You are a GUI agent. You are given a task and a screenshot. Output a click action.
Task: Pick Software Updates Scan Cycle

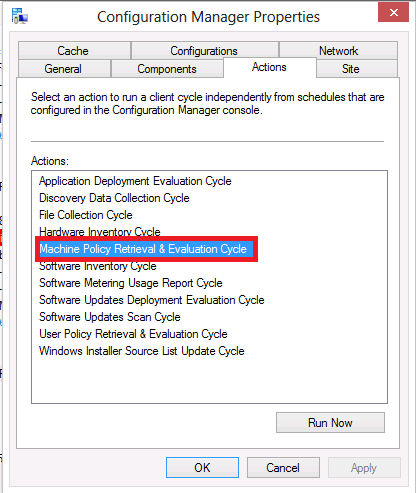[x=110, y=317]
